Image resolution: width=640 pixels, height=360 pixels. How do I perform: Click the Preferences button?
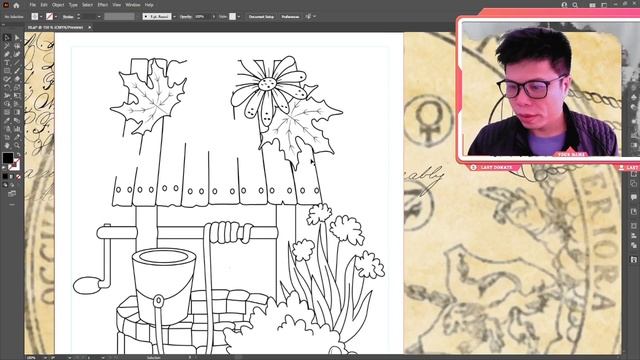pyautogui.click(x=291, y=17)
